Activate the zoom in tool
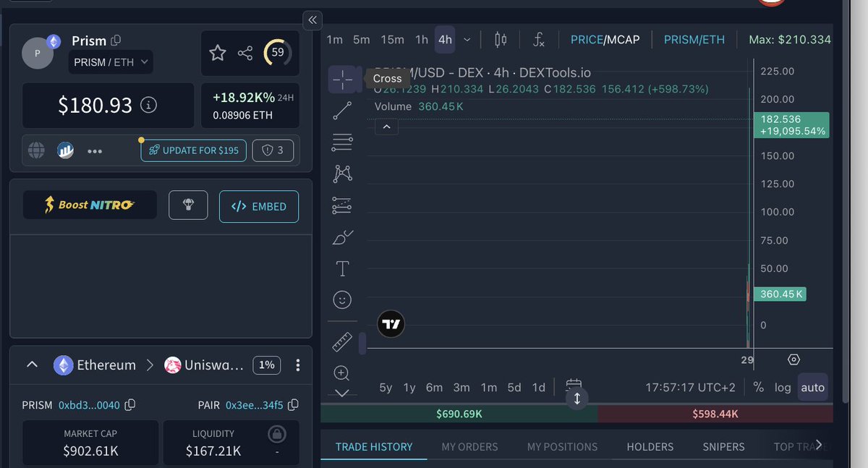 click(342, 373)
